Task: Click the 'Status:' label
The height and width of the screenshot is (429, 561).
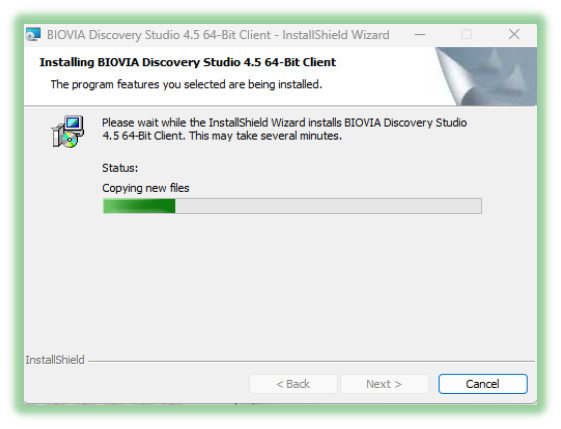Action: pos(120,168)
